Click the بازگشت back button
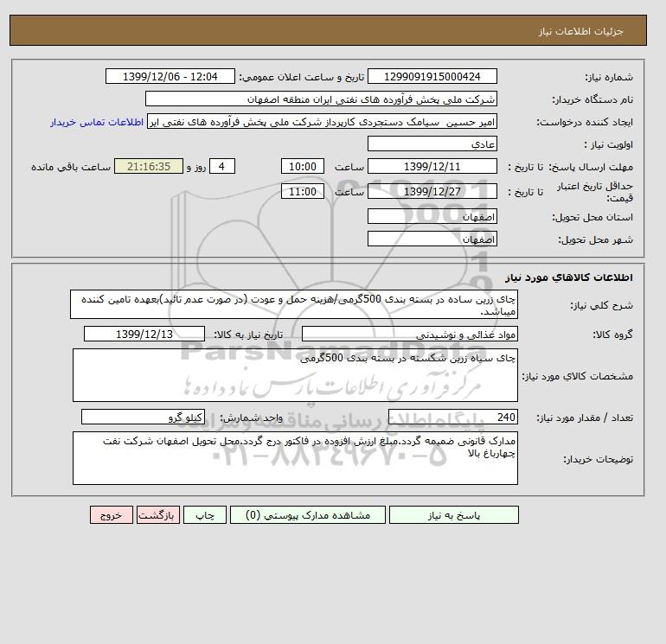This screenshot has height=644, width=666. click(x=158, y=515)
